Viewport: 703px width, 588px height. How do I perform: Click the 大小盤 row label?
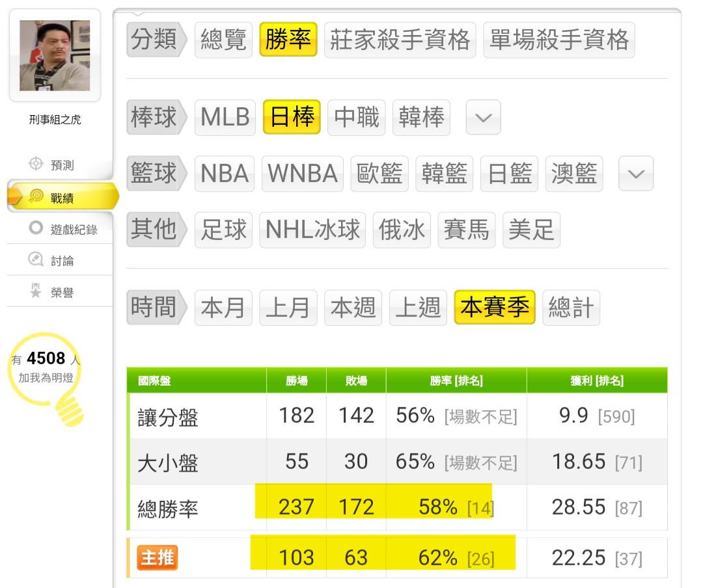(168, 463)
